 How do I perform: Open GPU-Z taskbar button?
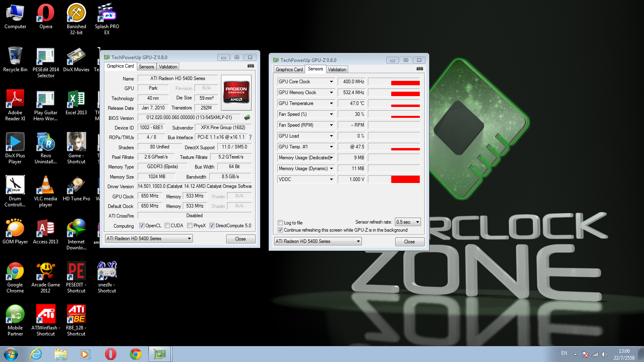pos(160,354)
